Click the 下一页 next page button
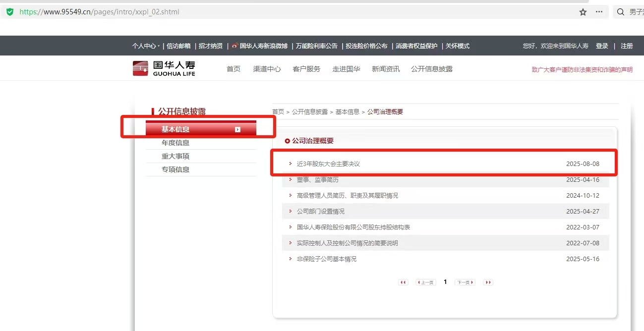 click(465, 282)
